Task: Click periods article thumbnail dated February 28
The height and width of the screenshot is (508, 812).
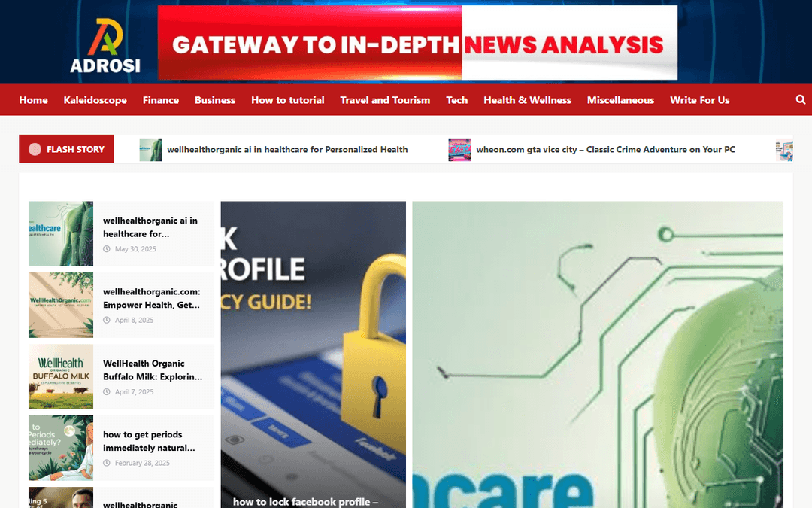Action: 61,448
